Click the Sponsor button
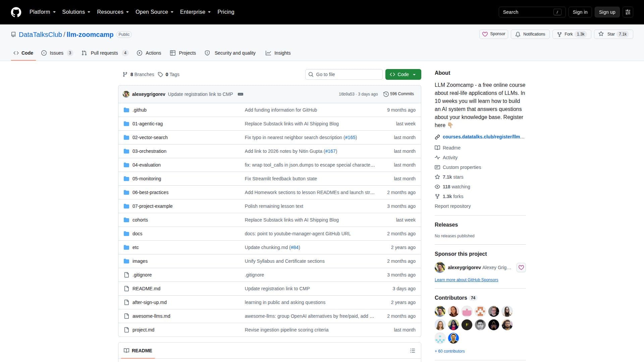644x362 pixels. tap(494, 34)
